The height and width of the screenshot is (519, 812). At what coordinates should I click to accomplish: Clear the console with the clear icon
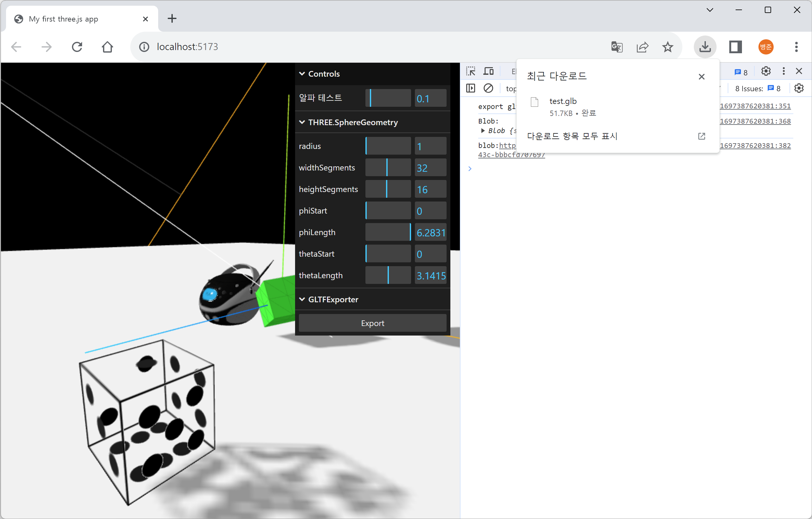[x=488, y=88]
